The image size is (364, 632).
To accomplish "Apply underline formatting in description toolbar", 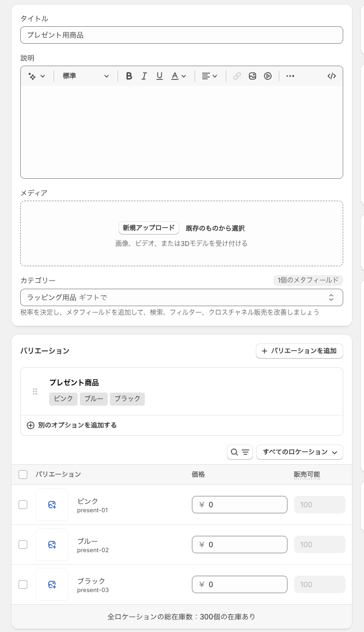I will (160, 76).
